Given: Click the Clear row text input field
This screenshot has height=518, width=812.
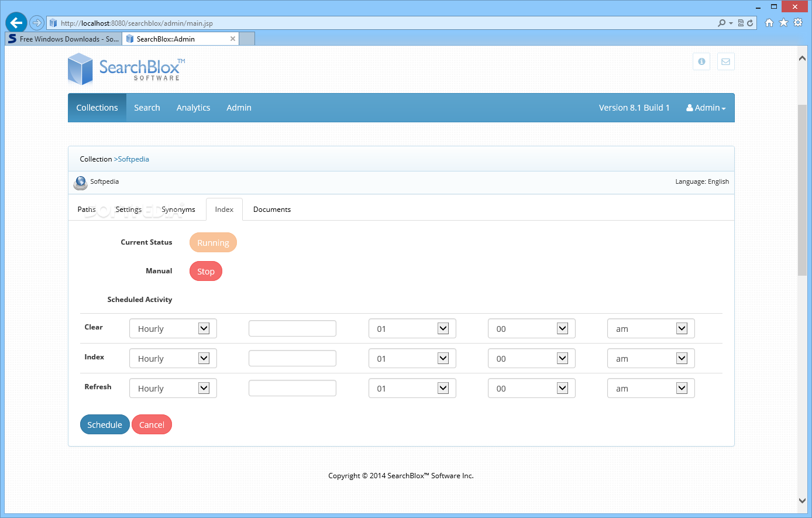Looking at the screenshot, I should [293, 328].
